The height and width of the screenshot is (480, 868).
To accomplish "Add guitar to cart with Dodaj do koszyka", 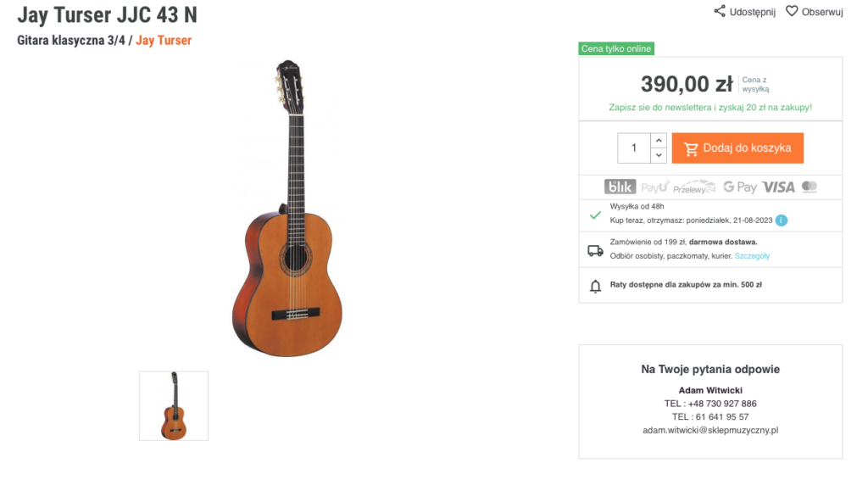I will (x=737, y=148).
